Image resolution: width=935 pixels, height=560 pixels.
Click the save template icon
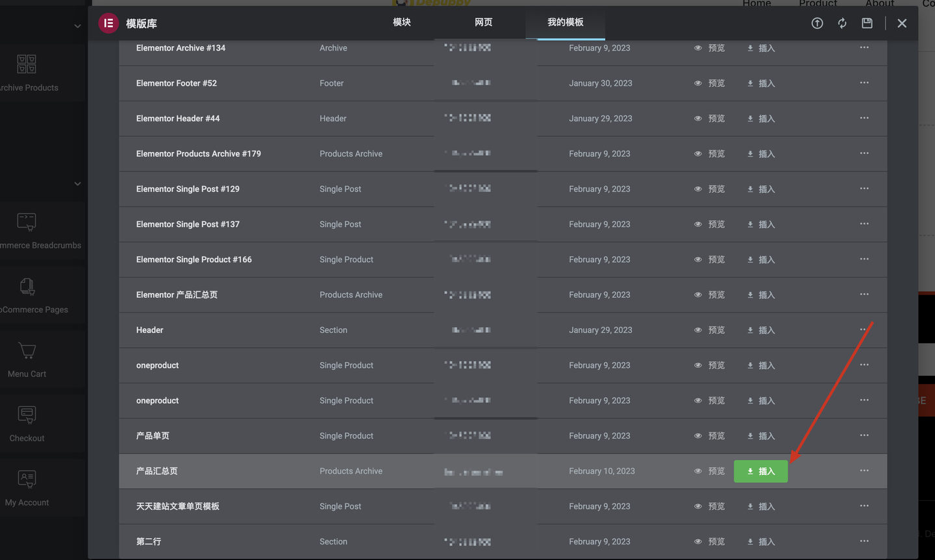(x=867, y=23)
